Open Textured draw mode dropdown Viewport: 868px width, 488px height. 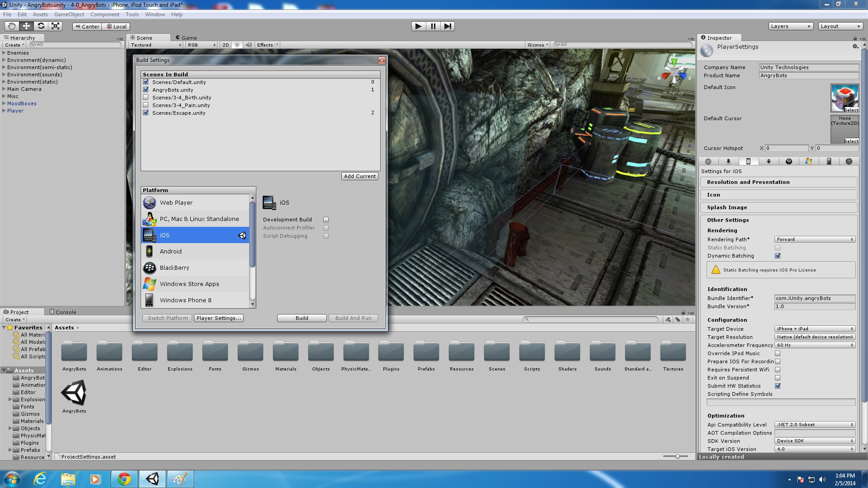tap(156, 45)
